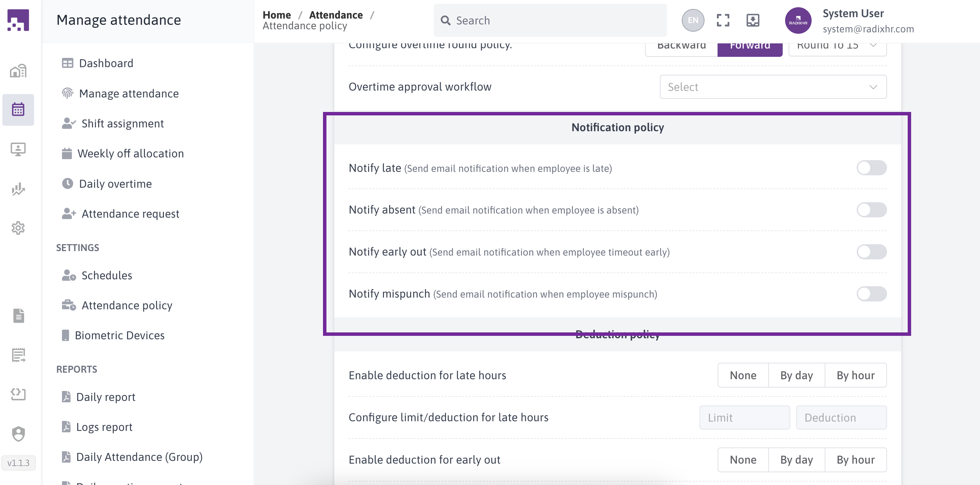
Task: Enable the Notify late toggle
Action: click(x=871, y=168)
